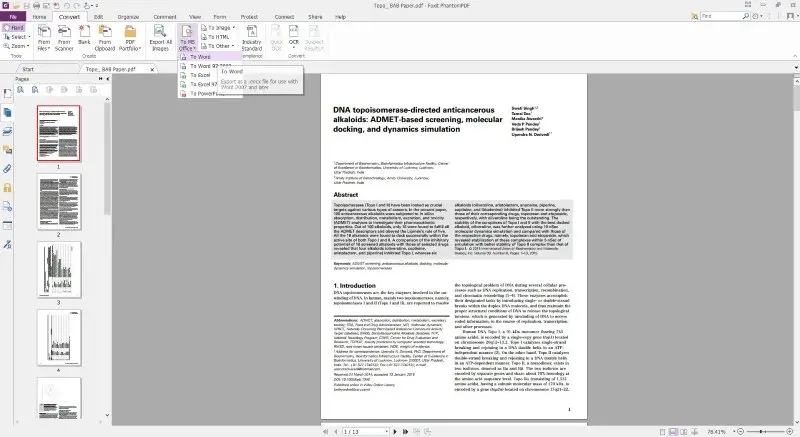
Task: Expand the To Other dropdown
Action: 218,46
